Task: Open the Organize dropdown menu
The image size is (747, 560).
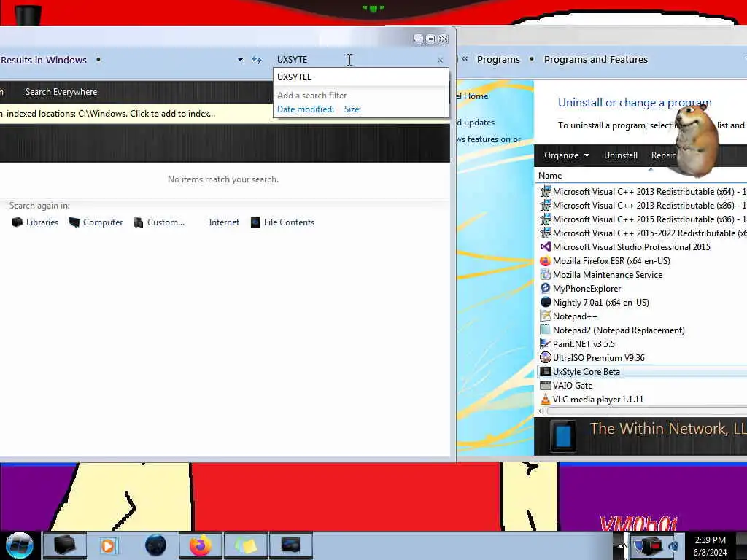Action: tap(567, 155)
